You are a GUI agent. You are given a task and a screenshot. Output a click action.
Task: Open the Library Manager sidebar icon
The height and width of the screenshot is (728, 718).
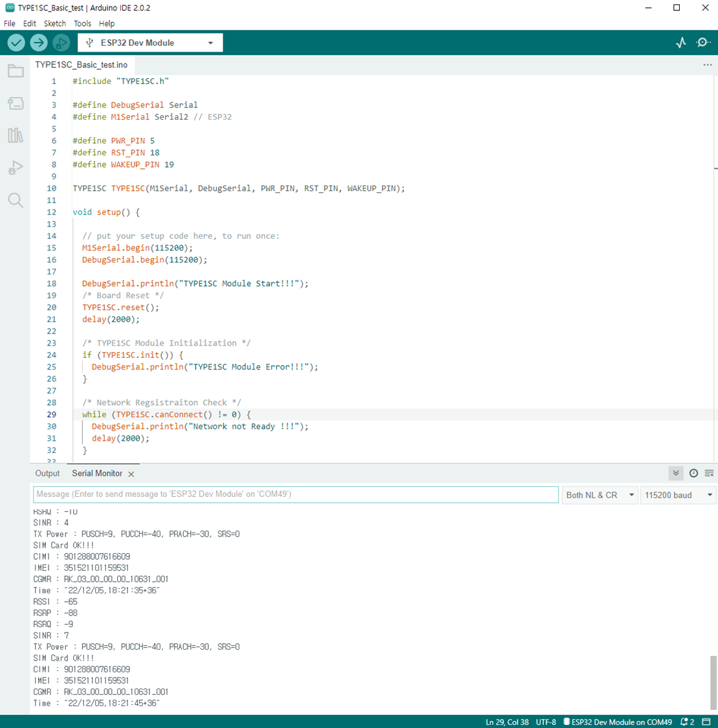pyautogui.click(x=16, y=135)
